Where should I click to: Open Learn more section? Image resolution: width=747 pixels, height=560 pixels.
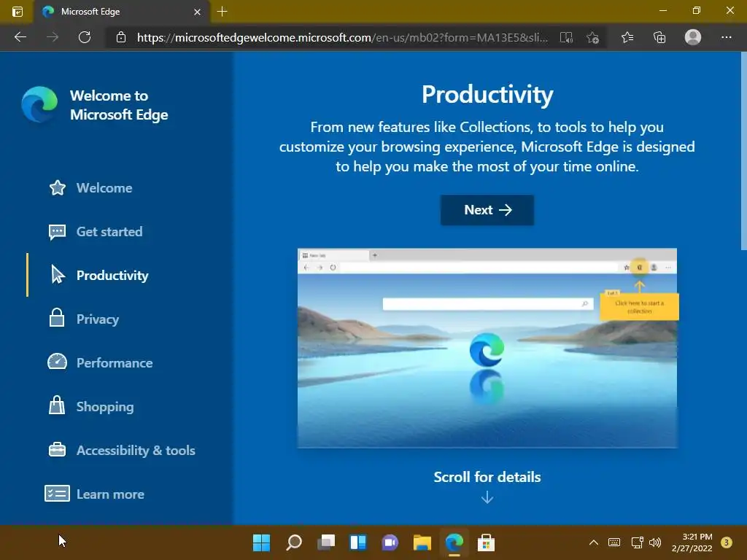pyautogui.click(x=94, y=494)
